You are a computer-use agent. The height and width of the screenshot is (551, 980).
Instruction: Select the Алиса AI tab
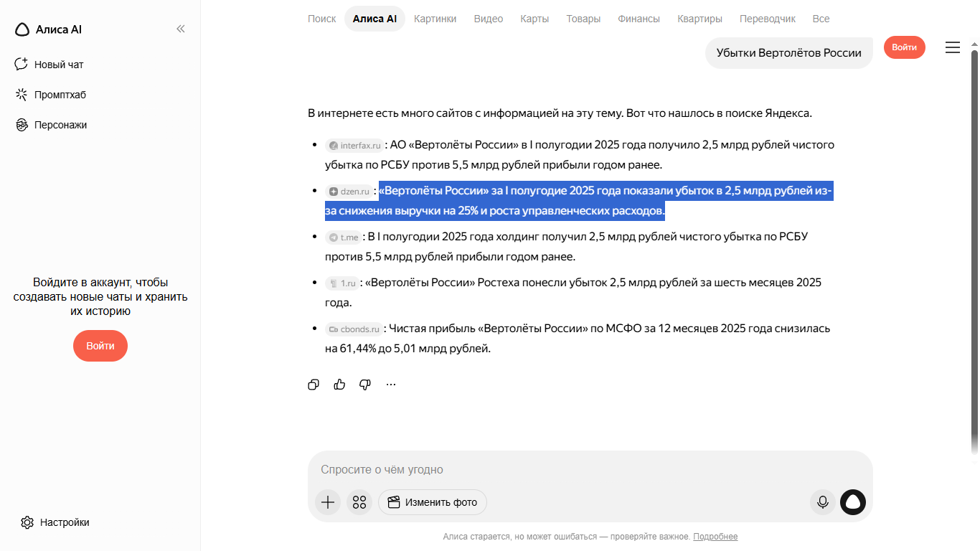(374, 19)
